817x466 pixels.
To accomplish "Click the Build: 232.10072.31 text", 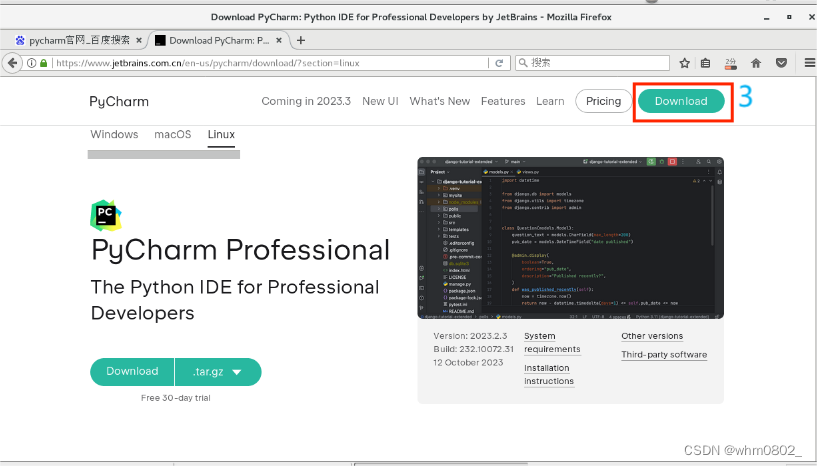I will [473, 349].
